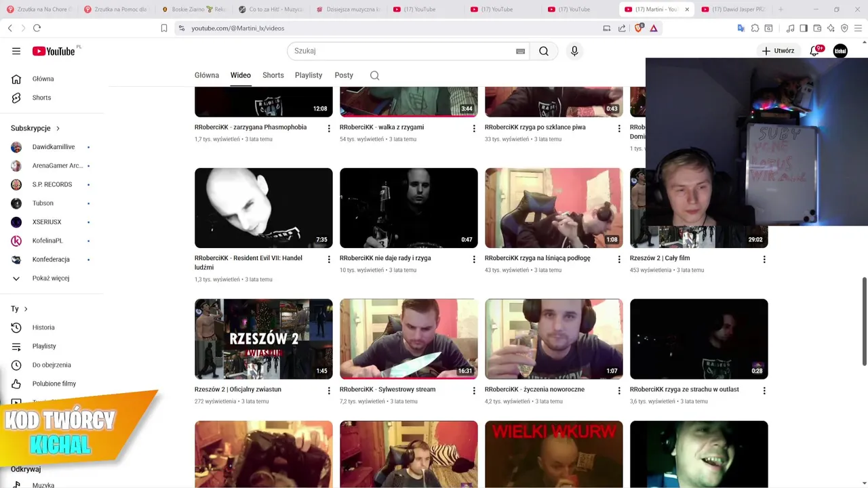Open the Playlisty tab

[309, 75]
